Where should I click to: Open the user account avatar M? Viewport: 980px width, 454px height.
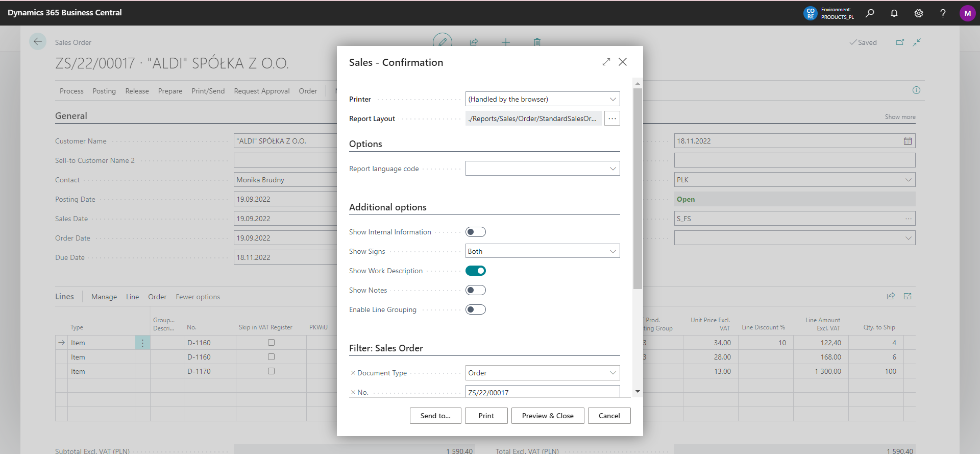point(967,13)
